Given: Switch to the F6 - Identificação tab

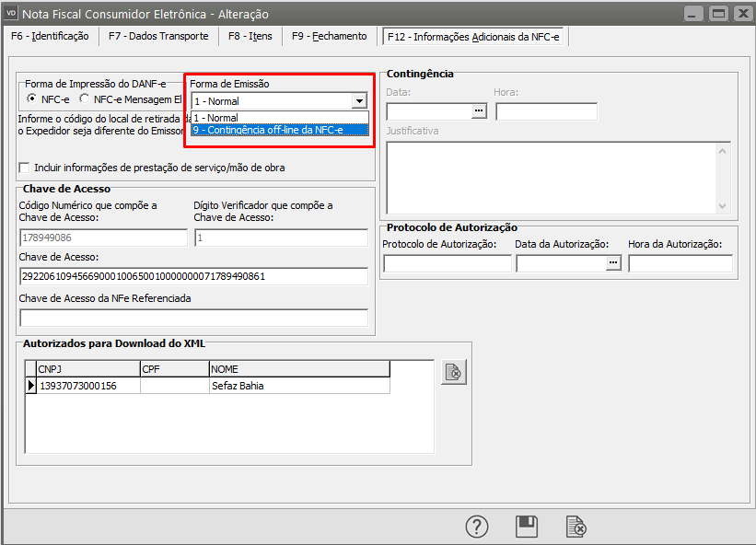Looking at the screenshot, I should (x=50, y=37).
